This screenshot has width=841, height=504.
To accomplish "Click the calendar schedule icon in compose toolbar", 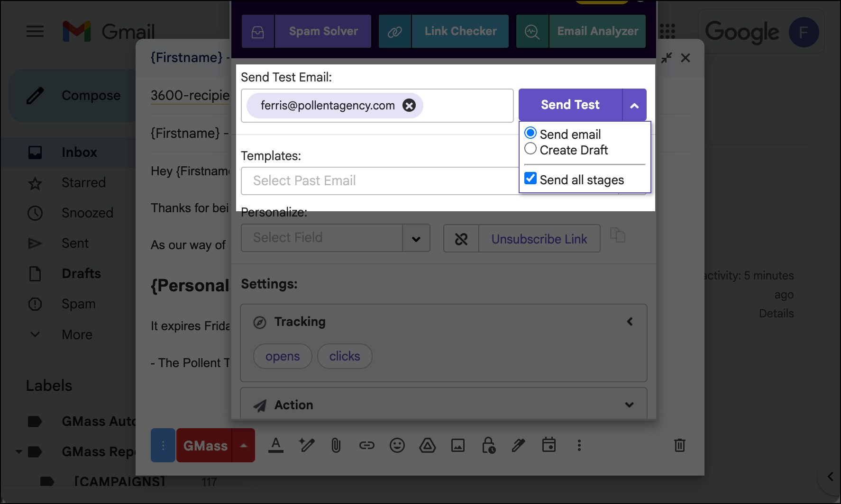I will point(549,444).
